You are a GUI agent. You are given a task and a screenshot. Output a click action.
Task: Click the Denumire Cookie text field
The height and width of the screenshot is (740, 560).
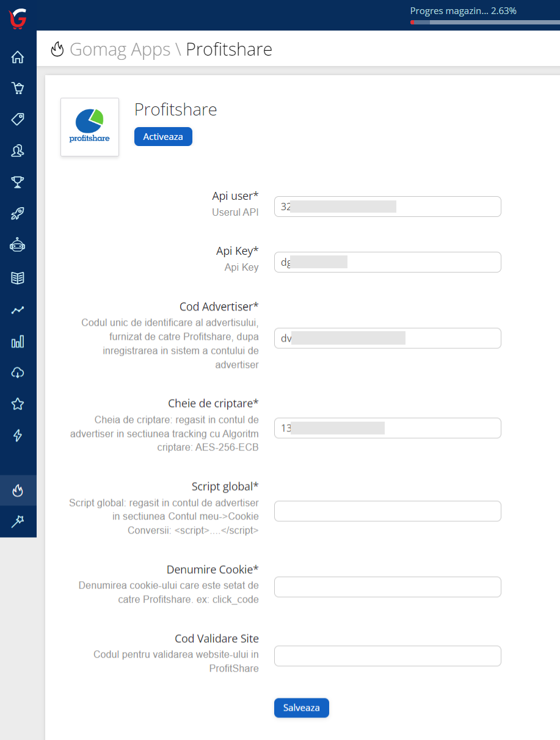(x=387, y=587)
